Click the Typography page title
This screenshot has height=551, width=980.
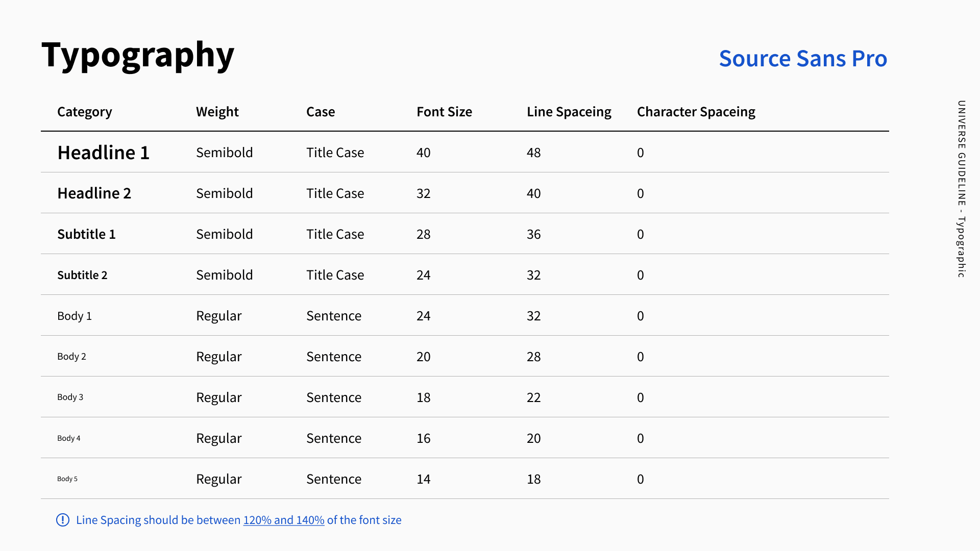138,55
